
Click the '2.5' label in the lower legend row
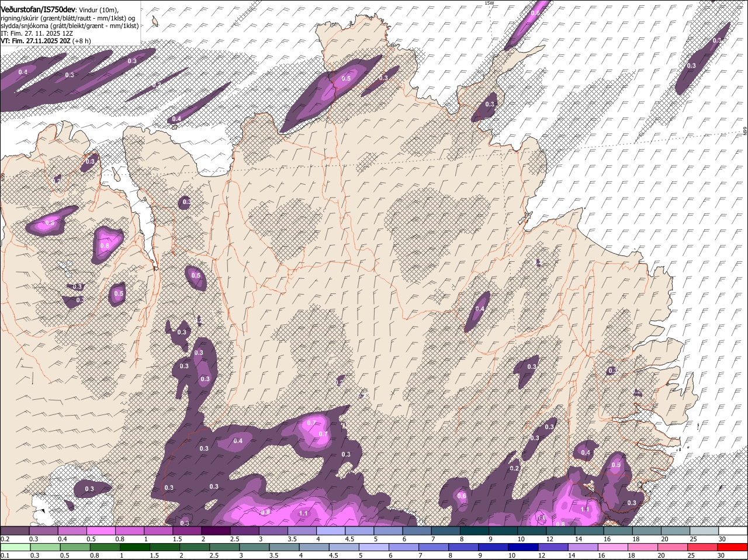(x=213, y=555)
